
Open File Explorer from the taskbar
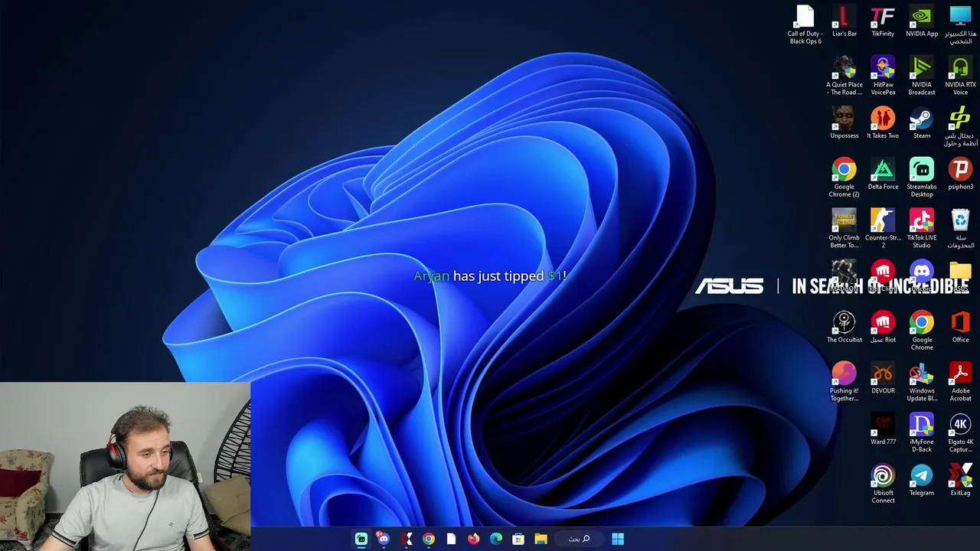(x=541, y=539)
